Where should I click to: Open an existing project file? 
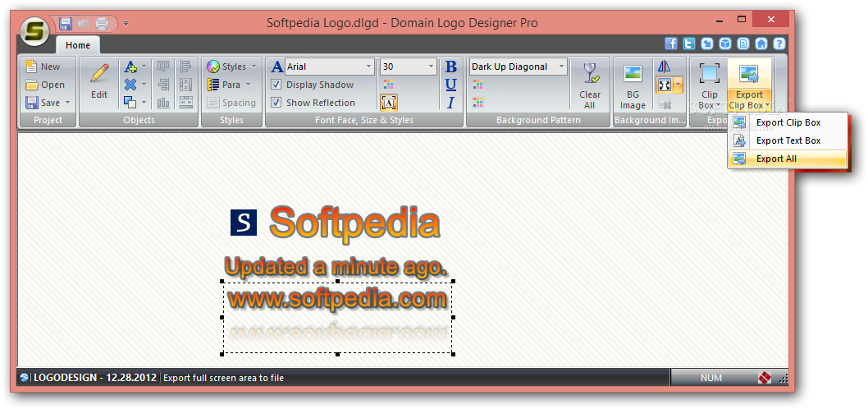point(45,85)
